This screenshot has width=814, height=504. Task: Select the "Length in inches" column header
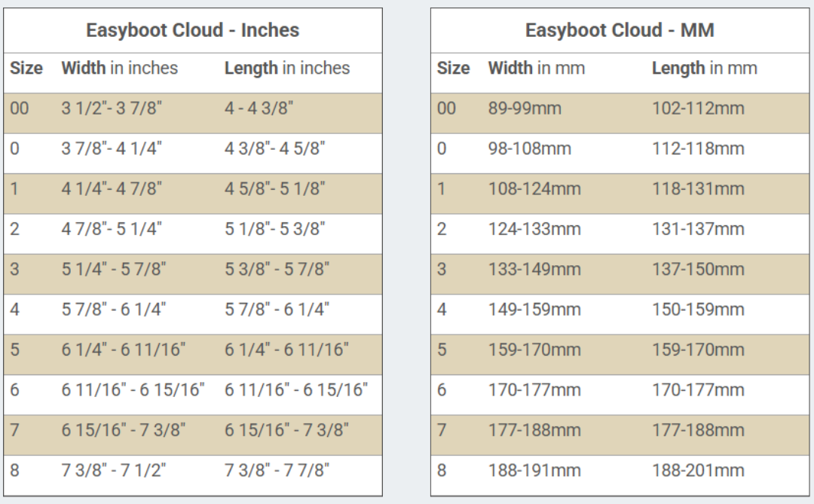[287, 69]
